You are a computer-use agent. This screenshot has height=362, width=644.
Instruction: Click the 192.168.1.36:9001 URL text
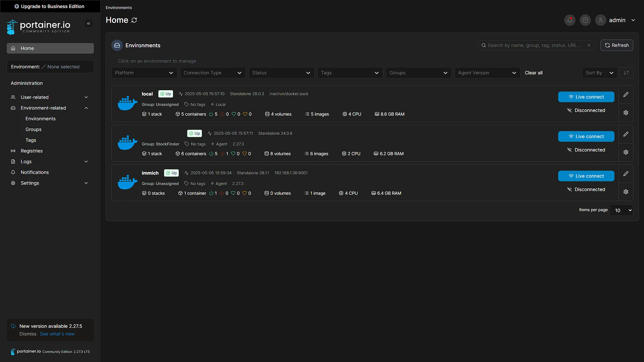[291, 173]
